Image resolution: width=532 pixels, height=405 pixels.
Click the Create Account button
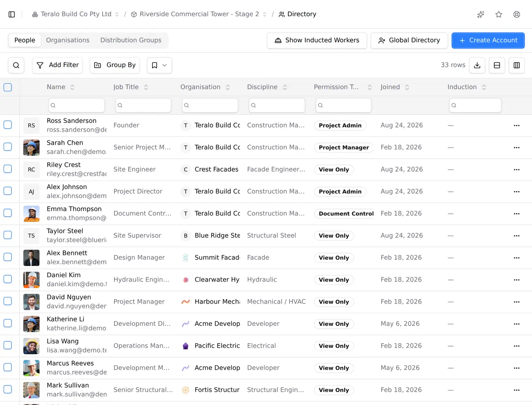[488, 41]
